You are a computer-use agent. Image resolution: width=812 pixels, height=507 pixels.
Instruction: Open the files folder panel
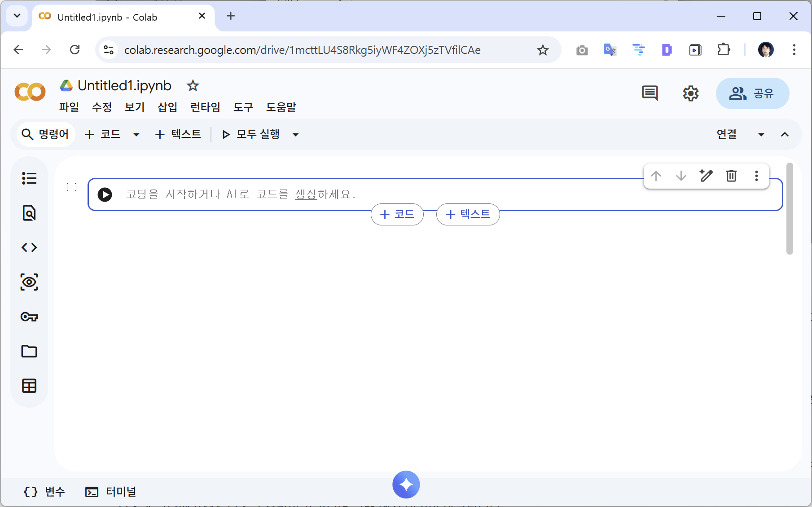pyautogui.click(x=29, y=351)
